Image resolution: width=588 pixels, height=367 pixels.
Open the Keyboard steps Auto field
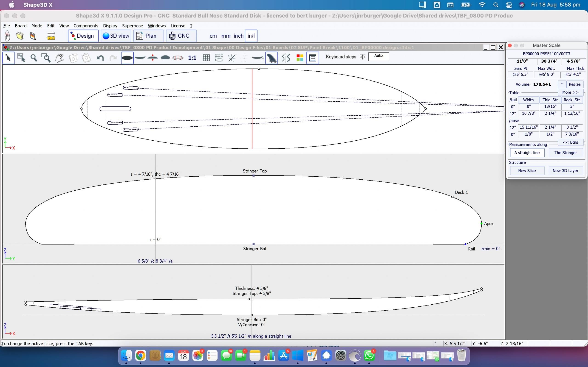click(x=378, y=56)
